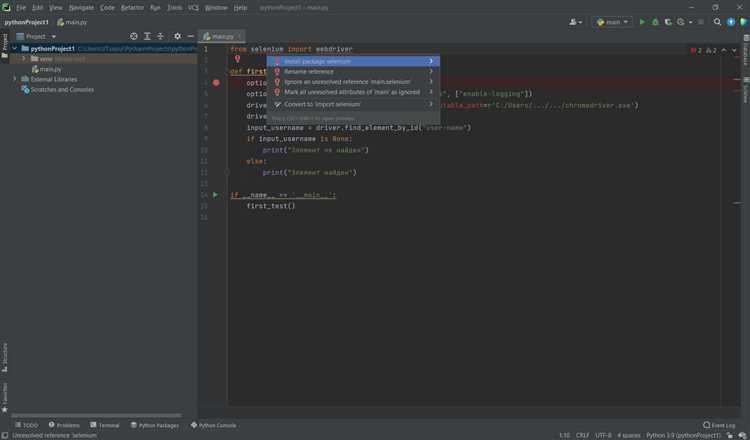Toggle the breakpoint on line 4

point(216,83)
